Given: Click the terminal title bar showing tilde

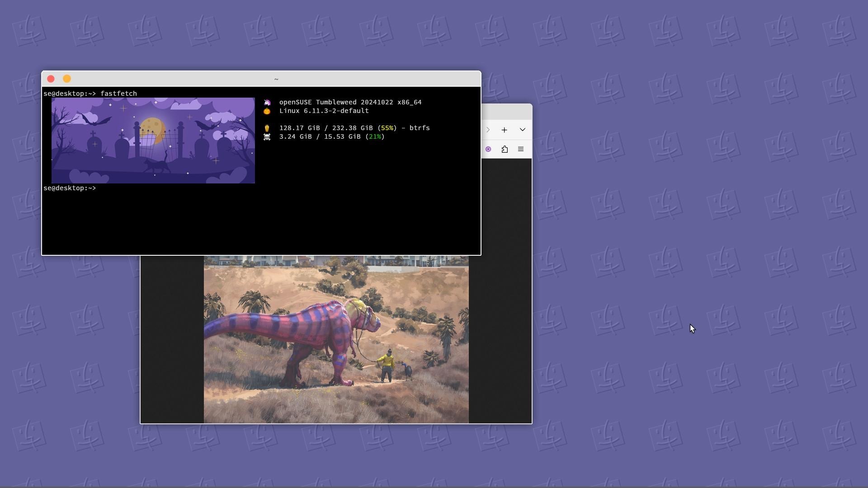Looking at the screenshot, I should [x=276, y=79].
